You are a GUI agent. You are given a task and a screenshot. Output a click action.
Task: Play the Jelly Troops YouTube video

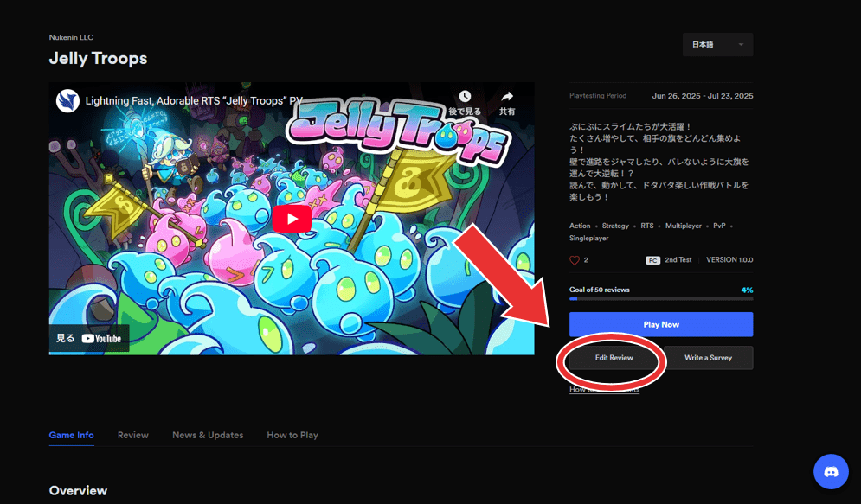(x=292, y=219)
